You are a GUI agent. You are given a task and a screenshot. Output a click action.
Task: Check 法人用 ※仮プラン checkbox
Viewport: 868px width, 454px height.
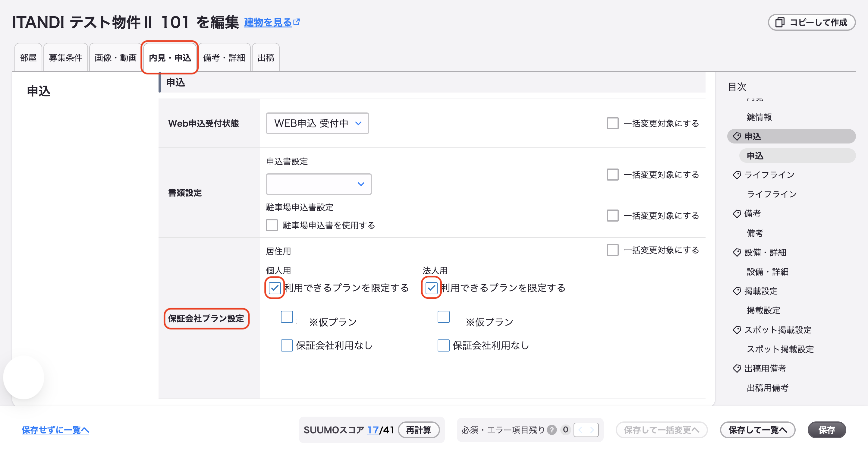pos(443,317)
